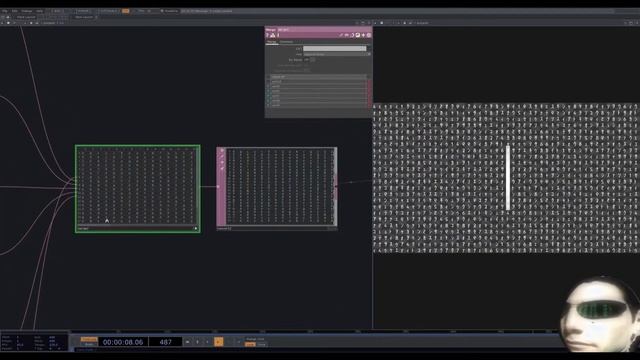
Task: Open the Dialogs menu
Action: (x=27, y=11)
